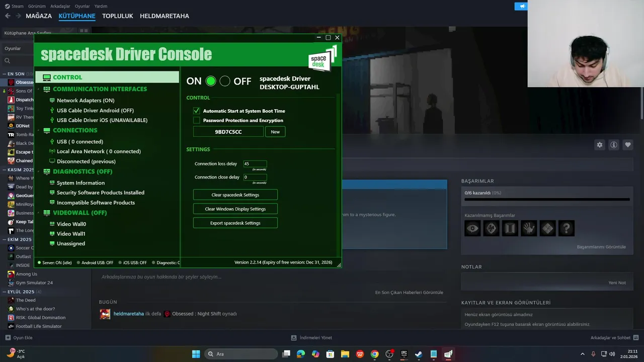The width and height of the screenshot is (644, 362).
Task: Click the Video Wall0 icon
Action: (52, 224)
